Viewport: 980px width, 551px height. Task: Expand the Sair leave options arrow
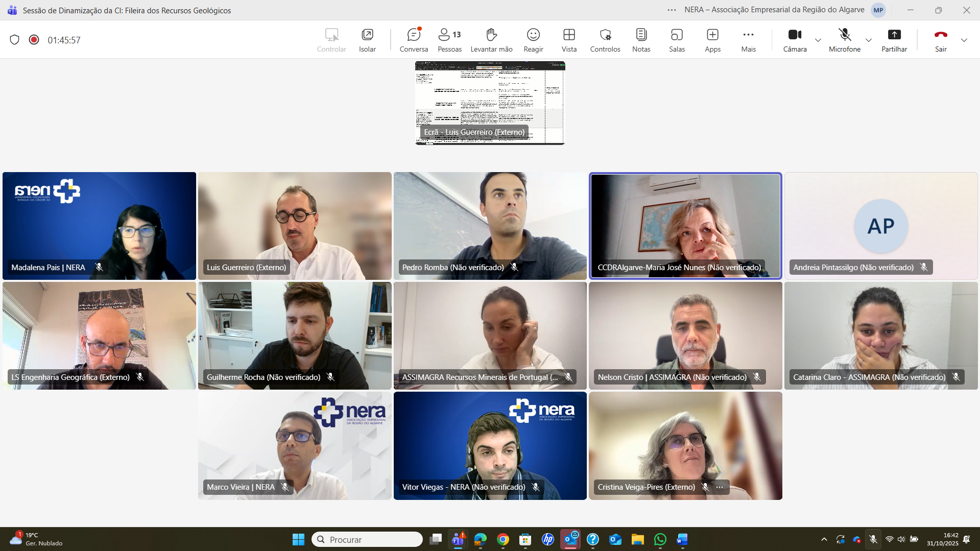(964, 40)
